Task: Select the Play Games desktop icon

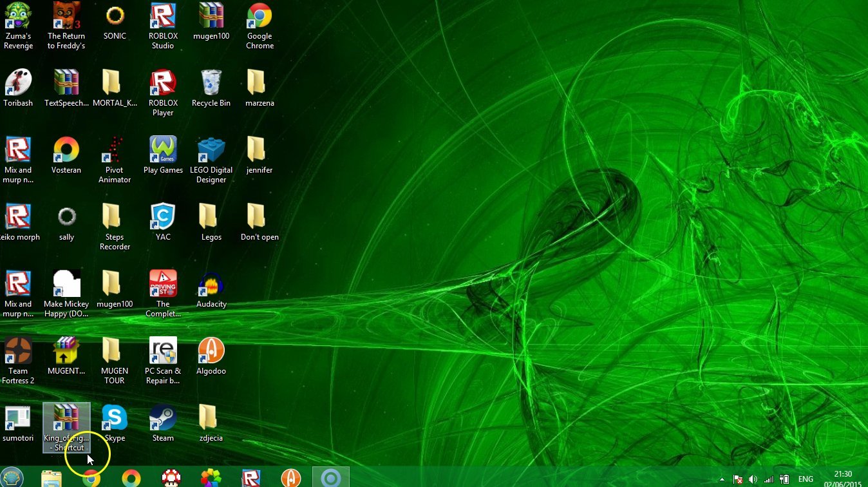Action: tap(163, 155)
